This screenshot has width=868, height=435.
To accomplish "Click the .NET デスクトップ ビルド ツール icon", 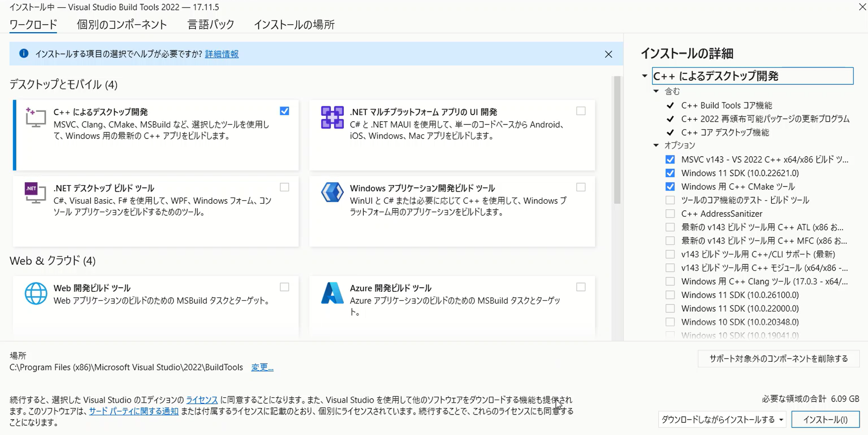I will [35, 193].
